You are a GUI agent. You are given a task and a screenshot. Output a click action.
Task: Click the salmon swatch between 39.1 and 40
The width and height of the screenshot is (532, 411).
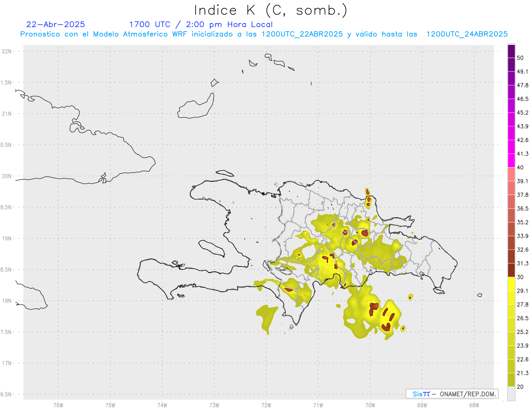coord(511,175)
